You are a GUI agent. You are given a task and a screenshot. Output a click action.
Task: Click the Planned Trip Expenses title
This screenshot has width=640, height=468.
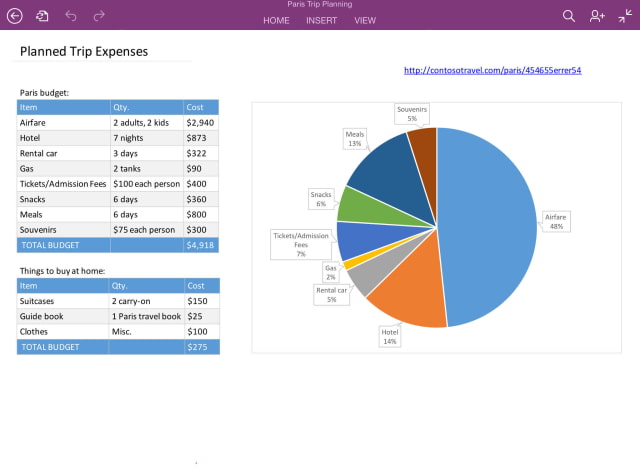(x=84, y=51)
